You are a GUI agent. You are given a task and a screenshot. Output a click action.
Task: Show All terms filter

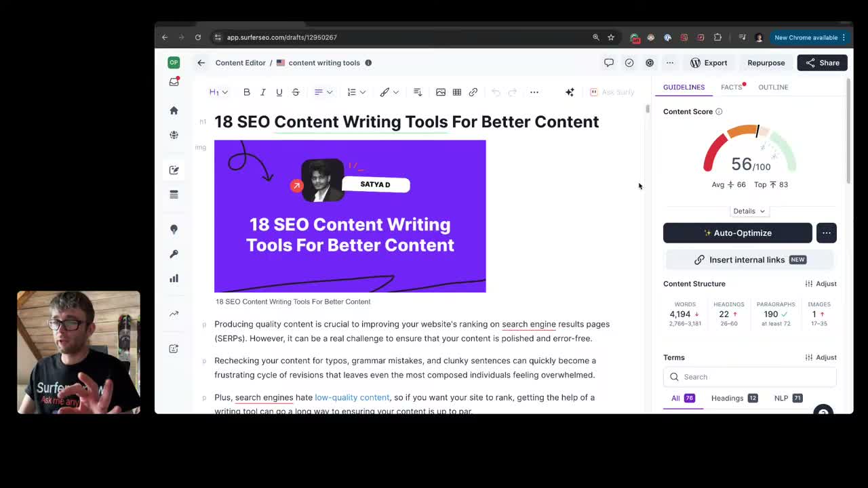coord(682,399)
